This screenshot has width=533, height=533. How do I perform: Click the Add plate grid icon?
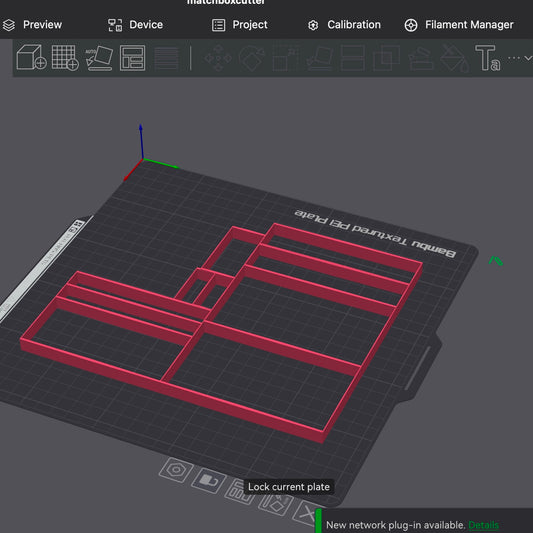[x=65, y=57]
